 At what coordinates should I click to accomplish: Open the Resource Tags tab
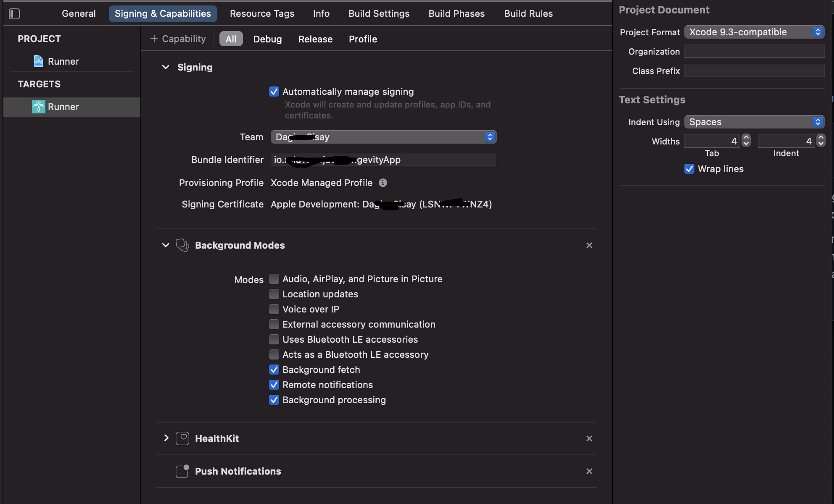[x=262, y=13]
